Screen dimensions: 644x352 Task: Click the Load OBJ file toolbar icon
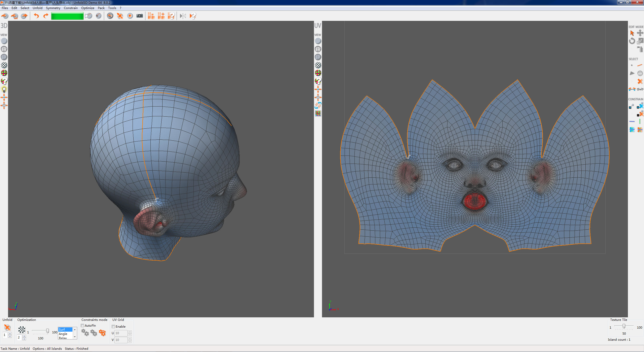click(5, 16)
